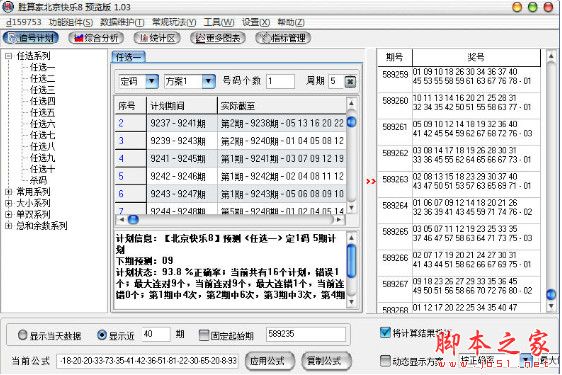Select 任选四 in the tree

42,101
